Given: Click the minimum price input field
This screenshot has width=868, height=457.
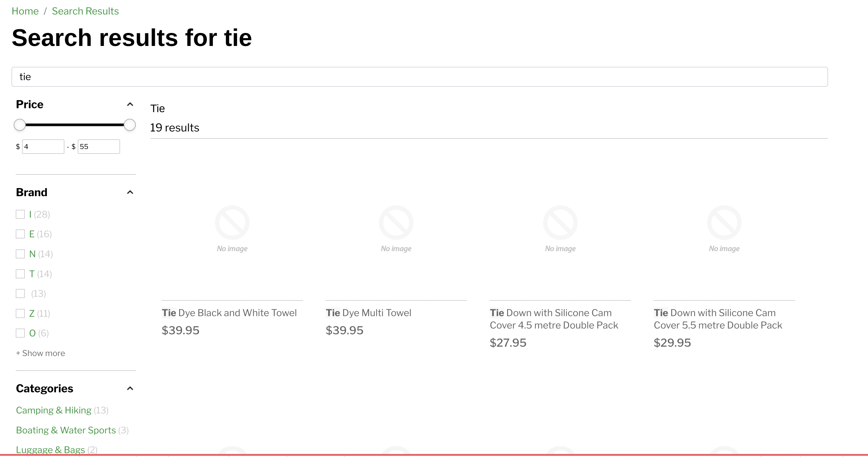Looking at the screenshot, I should [43, 147].
